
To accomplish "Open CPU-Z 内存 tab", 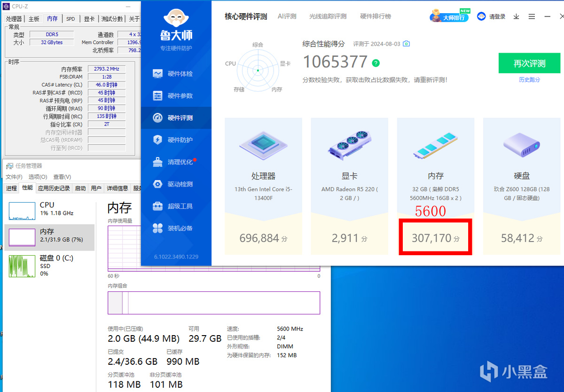I will click(52, 19).
